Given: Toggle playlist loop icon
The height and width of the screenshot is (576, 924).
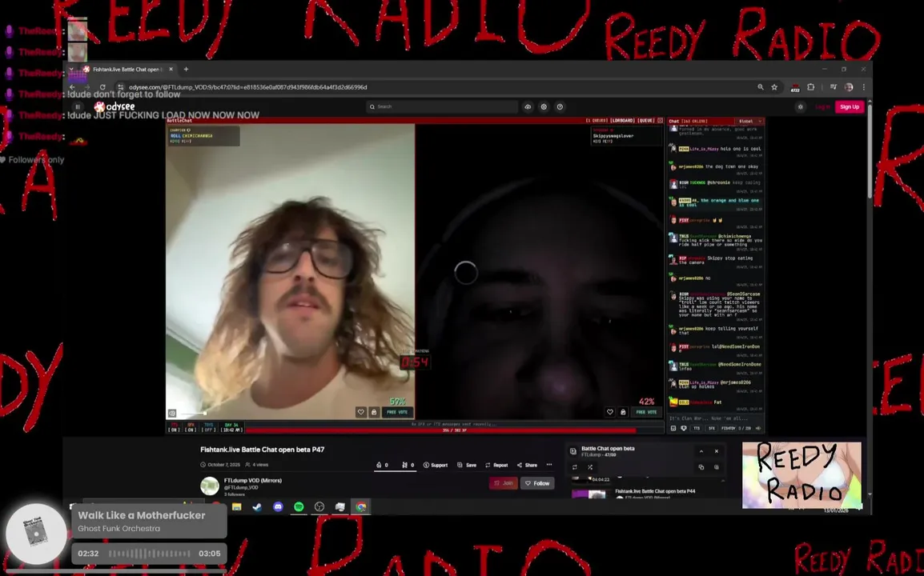Looking at the screenshot, I should (575, 467).
